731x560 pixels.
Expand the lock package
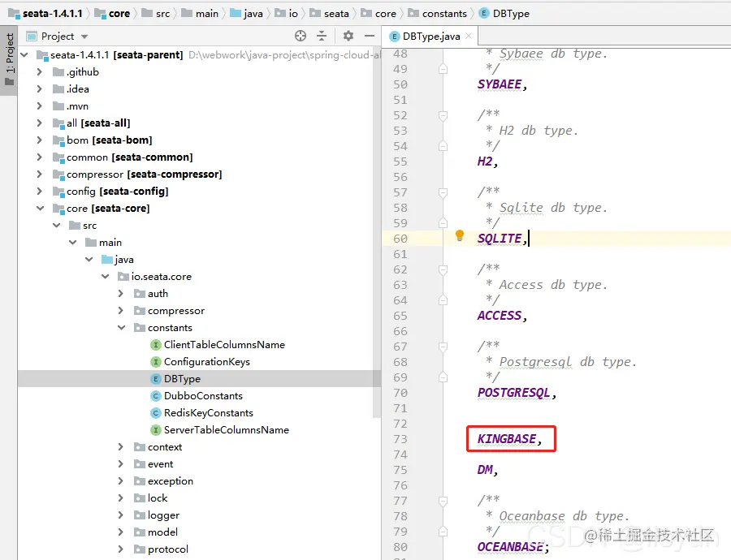(x=121, y=498)
